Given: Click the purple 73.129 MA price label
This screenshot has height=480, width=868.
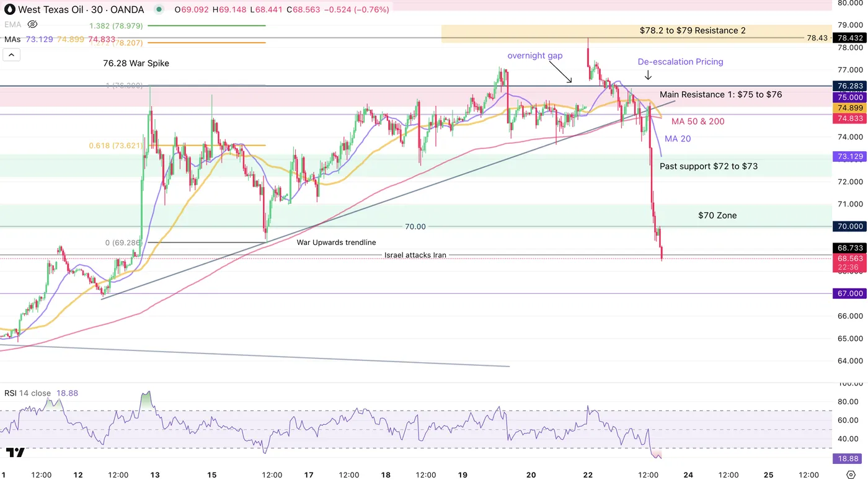Looking at the screenshot, I should (x=849, y=156).
